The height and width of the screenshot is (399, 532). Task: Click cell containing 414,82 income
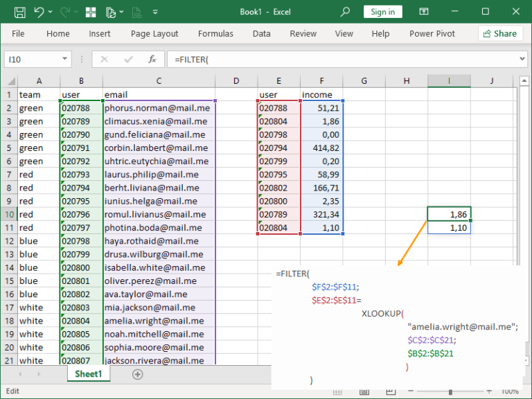pyautogui.click(x=321, y=148)
